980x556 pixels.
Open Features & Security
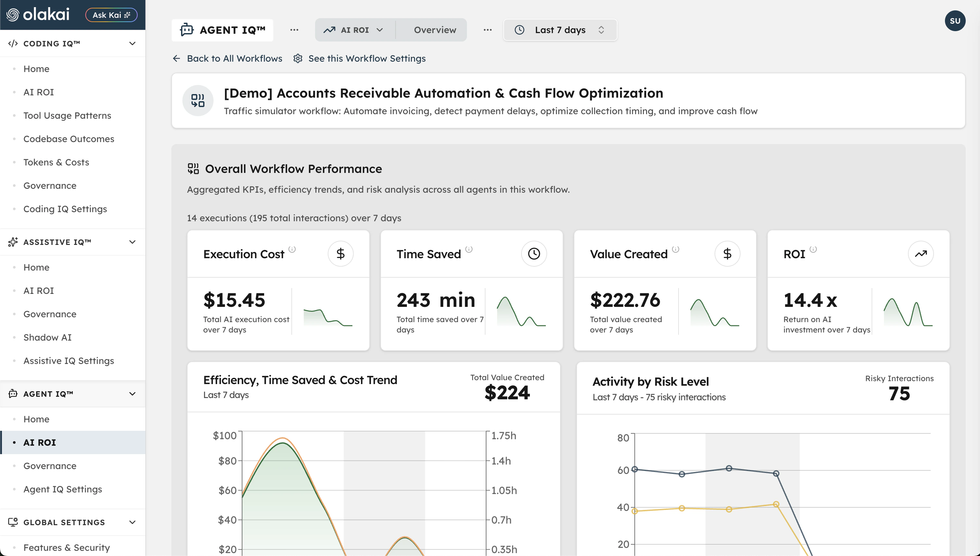(x=67, y=548)
